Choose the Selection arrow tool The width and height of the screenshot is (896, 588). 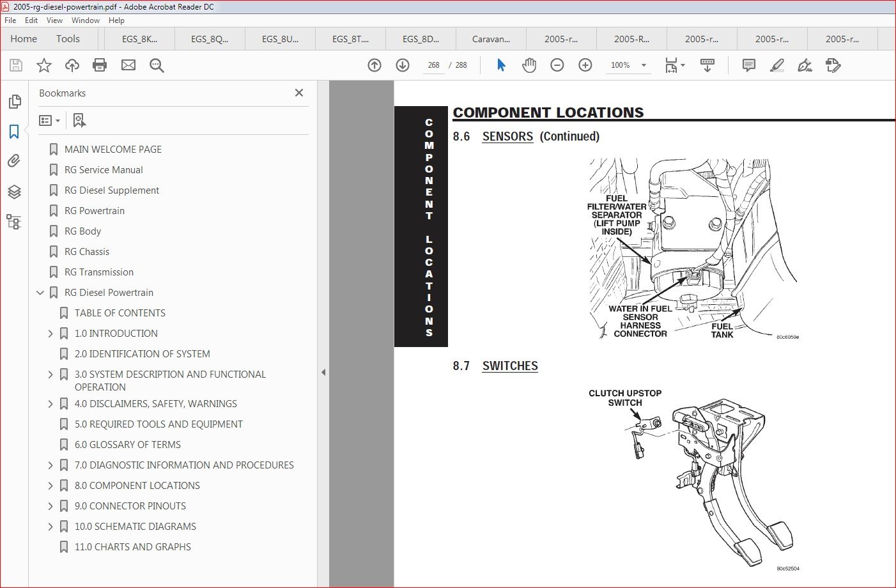point(501,65)
